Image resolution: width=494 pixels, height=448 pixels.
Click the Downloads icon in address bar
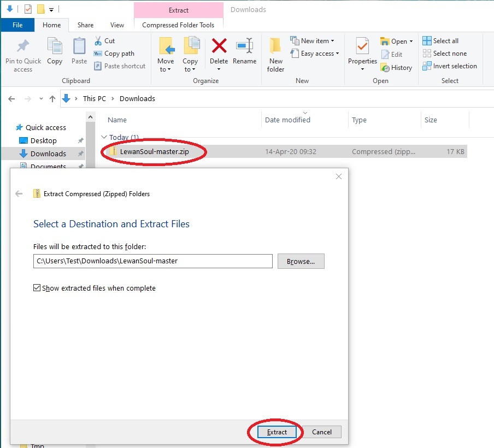coord(66,98)
